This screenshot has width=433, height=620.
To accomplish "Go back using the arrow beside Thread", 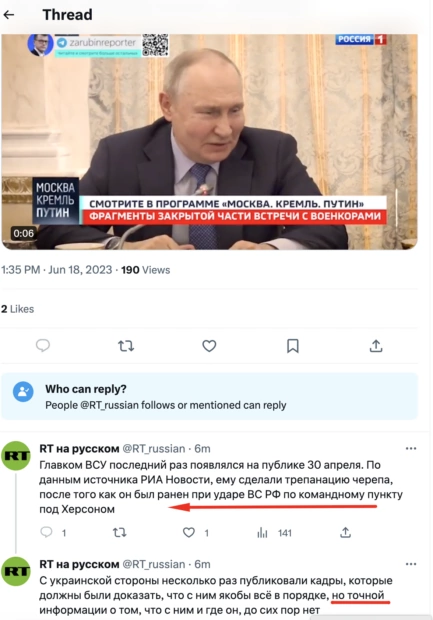I will click(x=9, y=15).
